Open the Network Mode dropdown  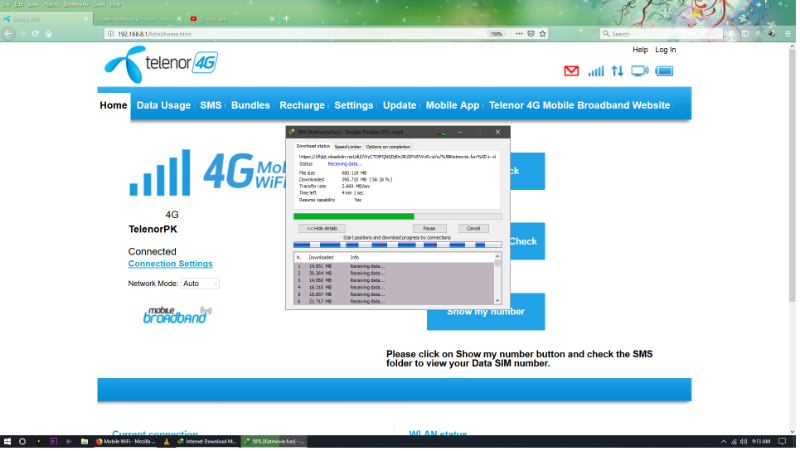(201, 285)
